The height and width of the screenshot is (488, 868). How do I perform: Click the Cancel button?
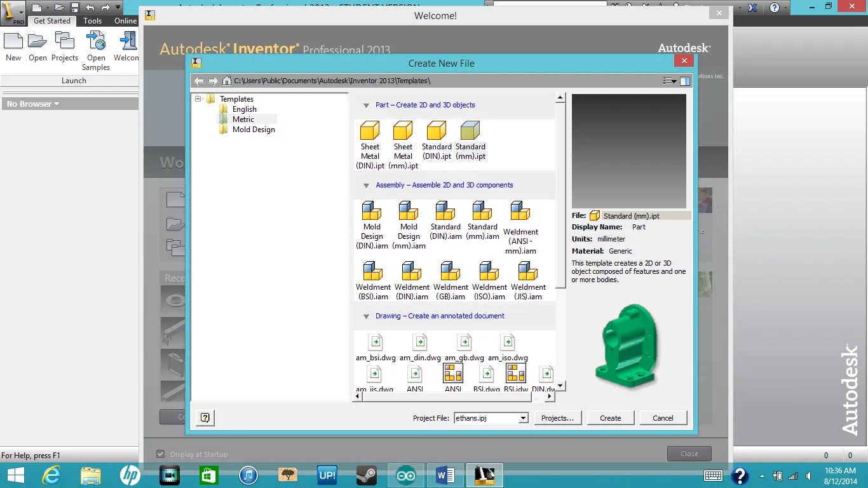663,417
